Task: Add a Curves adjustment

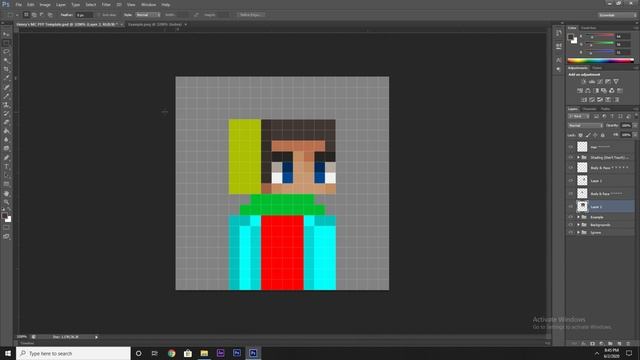Action: [x=600, y=82]
